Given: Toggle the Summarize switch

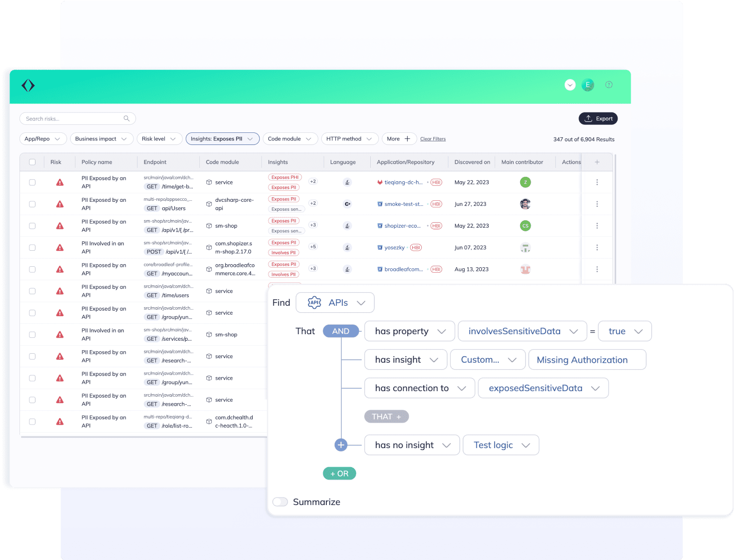Looking at the screenshot, I should coord(280,502).
